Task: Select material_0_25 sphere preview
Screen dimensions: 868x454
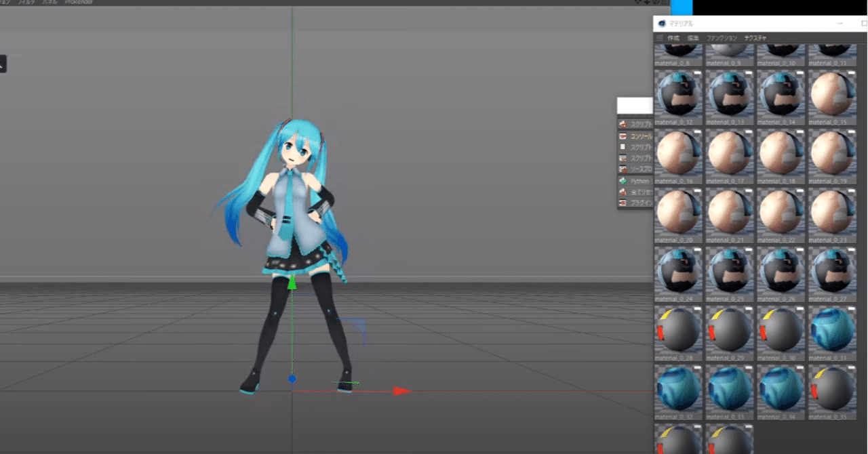Action: [x=730, y=271]
